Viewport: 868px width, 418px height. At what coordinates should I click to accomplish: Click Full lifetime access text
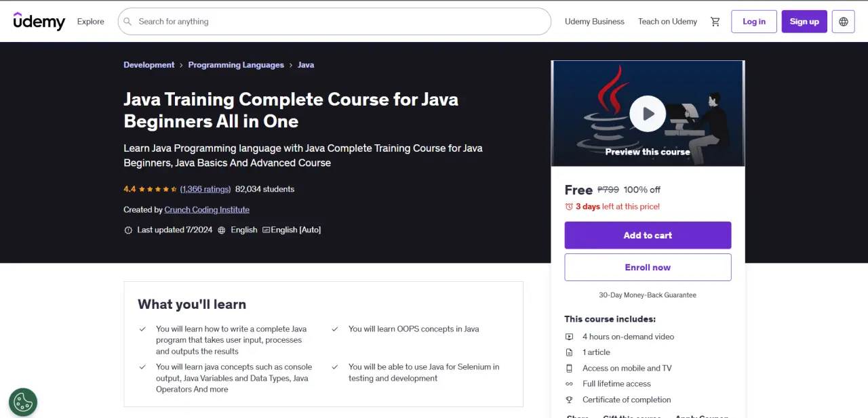pyautogui.click(x=616, y=384)
